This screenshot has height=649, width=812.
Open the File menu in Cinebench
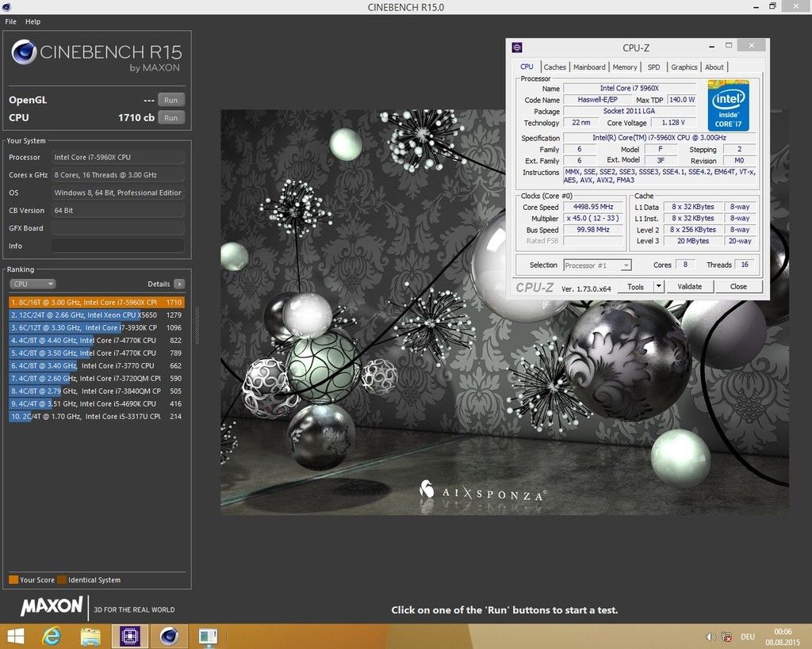click(10, 21)
